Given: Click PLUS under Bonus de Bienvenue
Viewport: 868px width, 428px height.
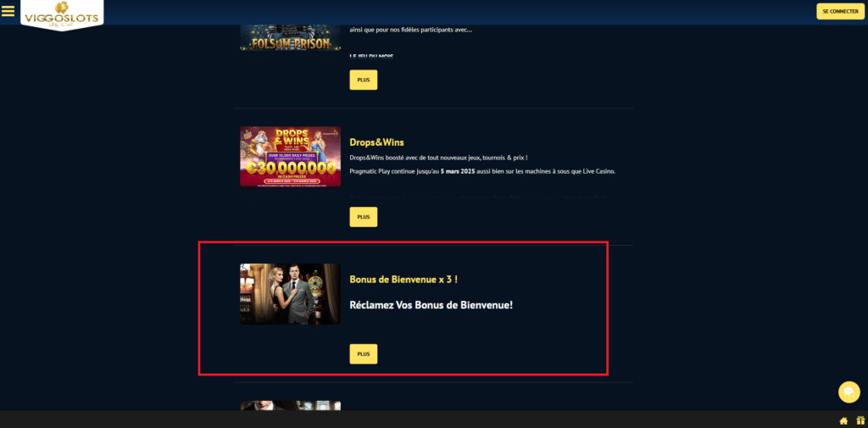Looking at the screenshot, I should (x=363, y=353).
